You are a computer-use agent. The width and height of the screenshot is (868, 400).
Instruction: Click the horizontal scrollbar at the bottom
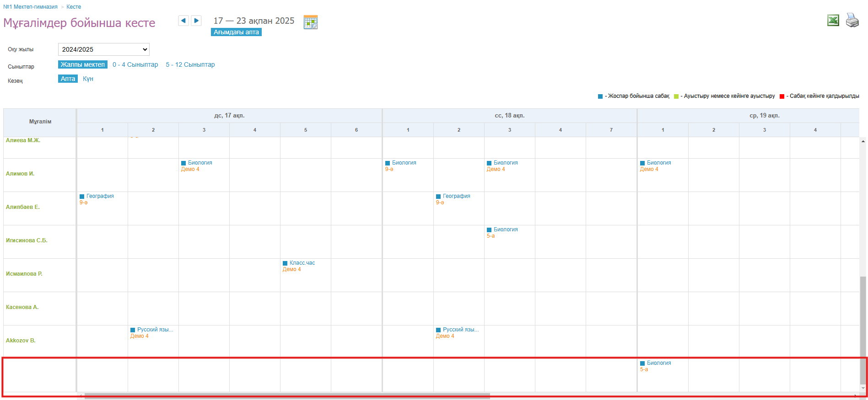287,396
